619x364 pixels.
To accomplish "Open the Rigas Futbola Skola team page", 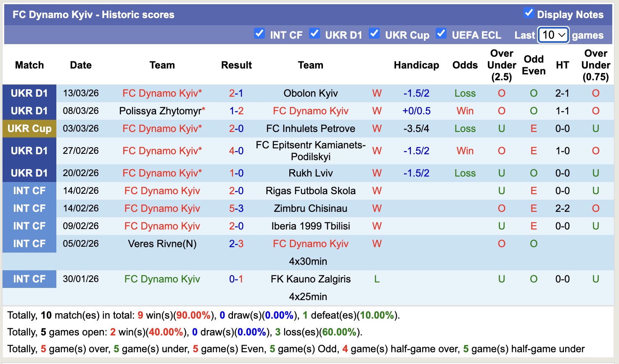I will point(310,190).
